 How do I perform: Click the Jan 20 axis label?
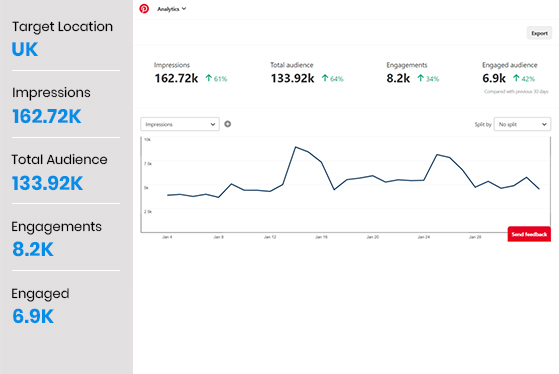[373, 237]
